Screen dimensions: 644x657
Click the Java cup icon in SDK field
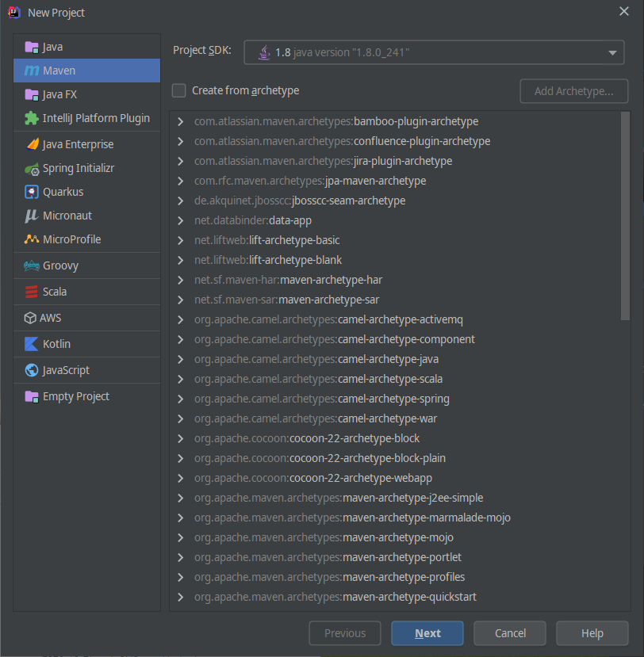click(264, 53)
